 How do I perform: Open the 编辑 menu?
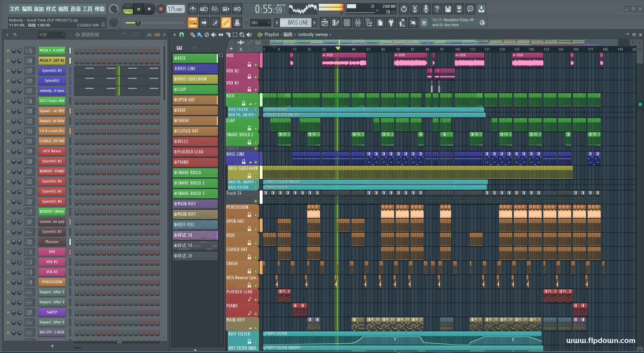pos(27,9)
